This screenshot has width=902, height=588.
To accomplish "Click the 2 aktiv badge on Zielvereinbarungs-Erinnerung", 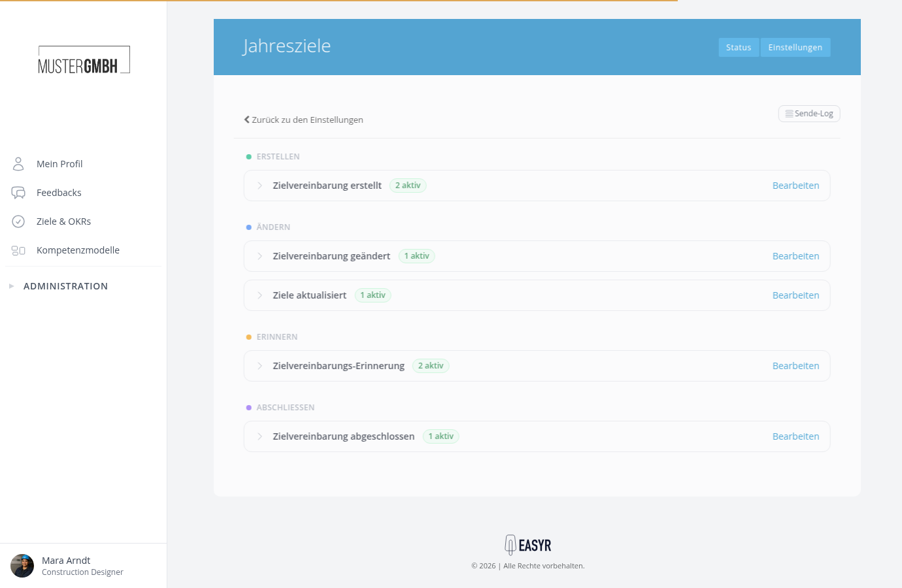I will click(x=431, y=366).
